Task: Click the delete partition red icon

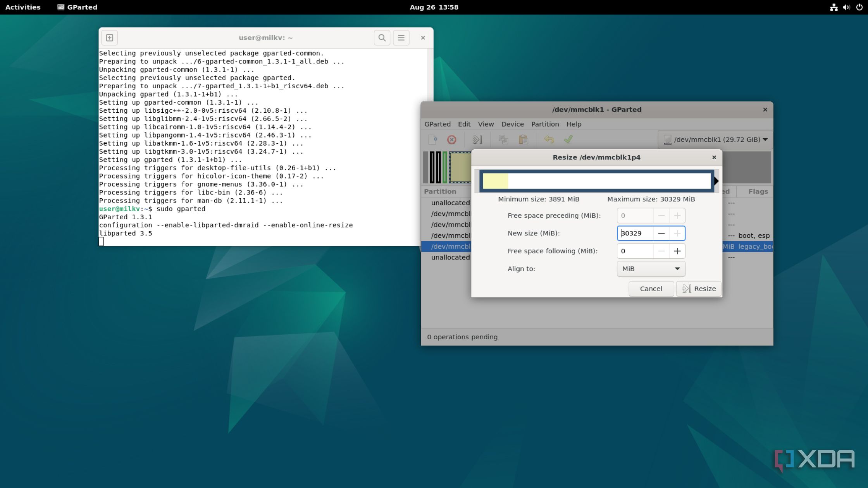Action: 451,139
